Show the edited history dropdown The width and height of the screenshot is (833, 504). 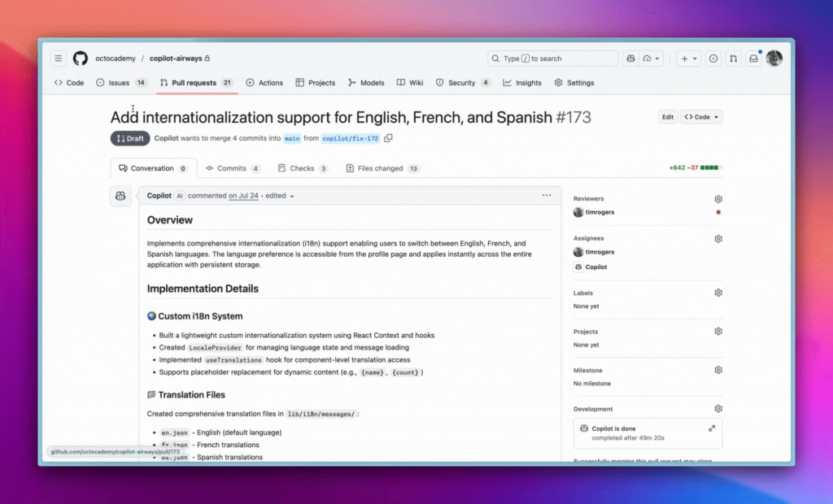280,196
